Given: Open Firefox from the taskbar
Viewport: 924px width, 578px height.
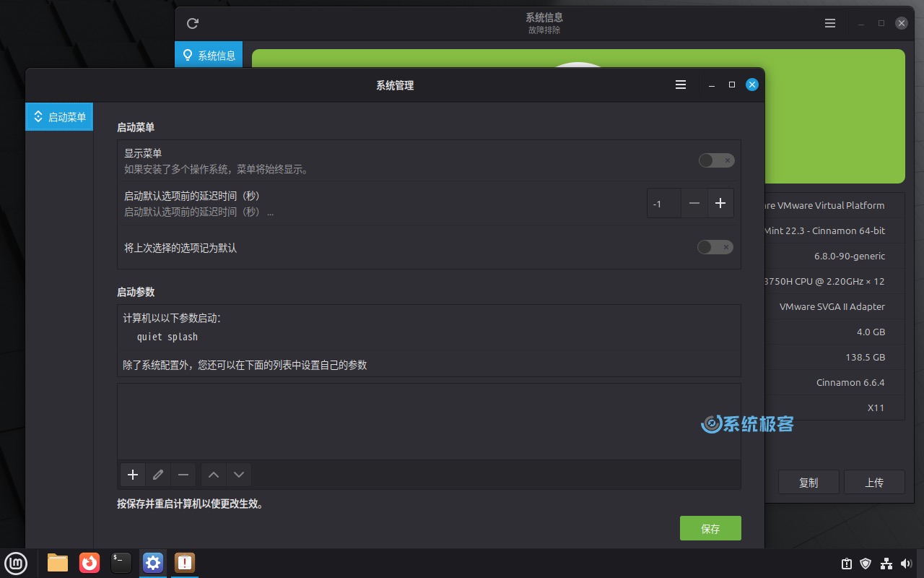Looking at the screenshot, I should (x=90, y=563).
